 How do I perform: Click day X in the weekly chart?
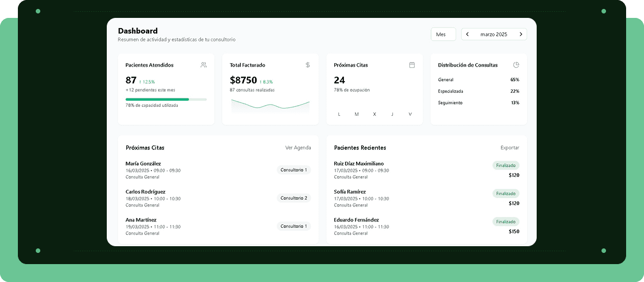coord(375,114)
